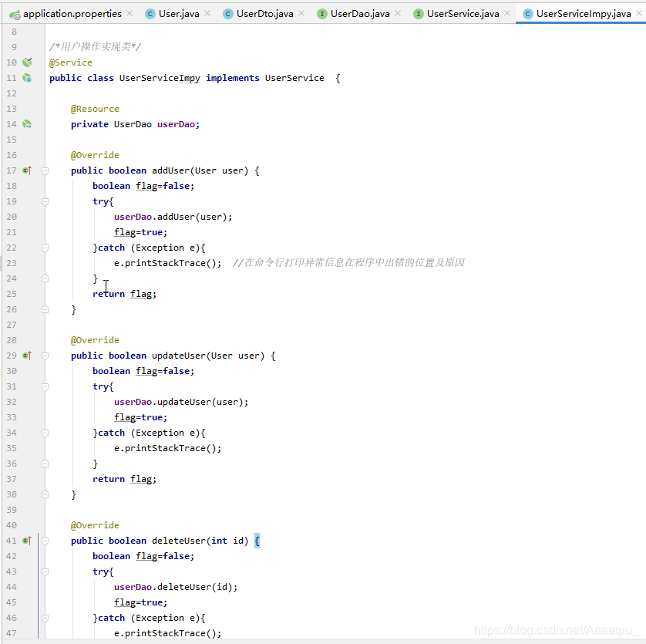Close the UserDto.java editor tab

tap(301, 14)
